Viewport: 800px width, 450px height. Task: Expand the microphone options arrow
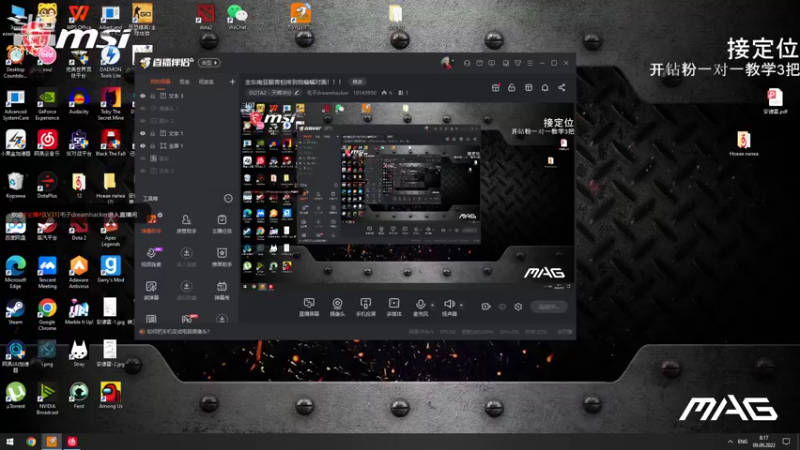432,305
